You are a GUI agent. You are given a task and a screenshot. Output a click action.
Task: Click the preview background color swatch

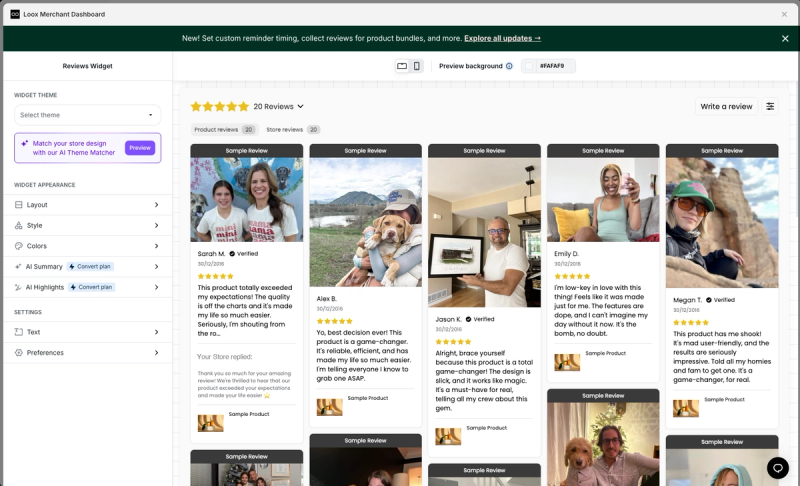[529, 66]
